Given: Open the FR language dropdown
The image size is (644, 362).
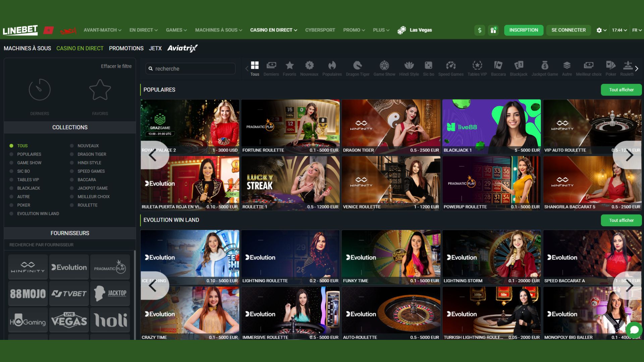Looking at the screenshot, I should pyautogui.click(x=637, y=30).
